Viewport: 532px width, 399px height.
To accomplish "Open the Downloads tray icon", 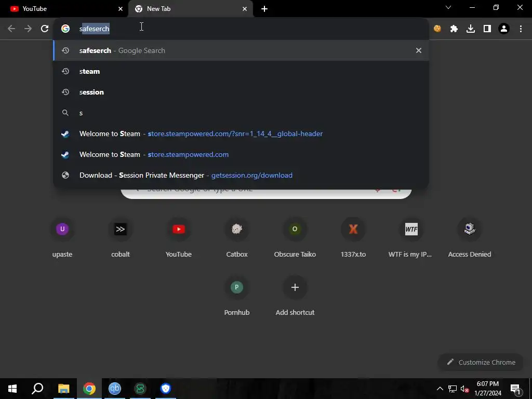I will 471,29.
